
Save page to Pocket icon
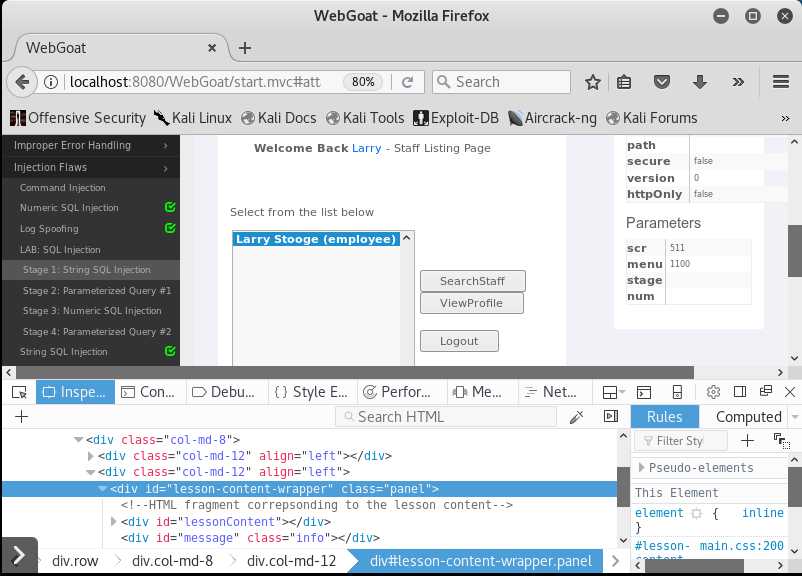pyautogui.click(x=662, y=82)
